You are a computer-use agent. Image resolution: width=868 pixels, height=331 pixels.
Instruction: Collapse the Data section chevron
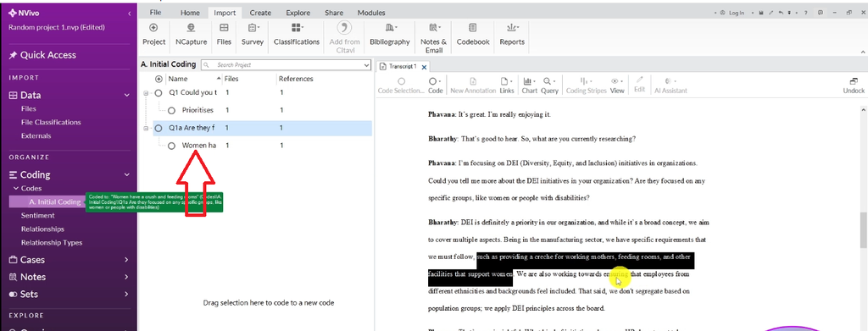point(127,95)
